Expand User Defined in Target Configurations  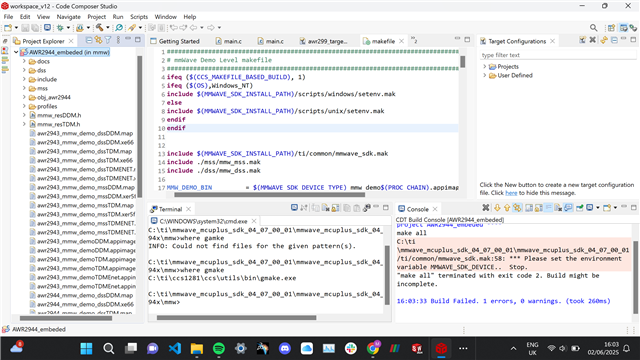click(x=484, y=76)
